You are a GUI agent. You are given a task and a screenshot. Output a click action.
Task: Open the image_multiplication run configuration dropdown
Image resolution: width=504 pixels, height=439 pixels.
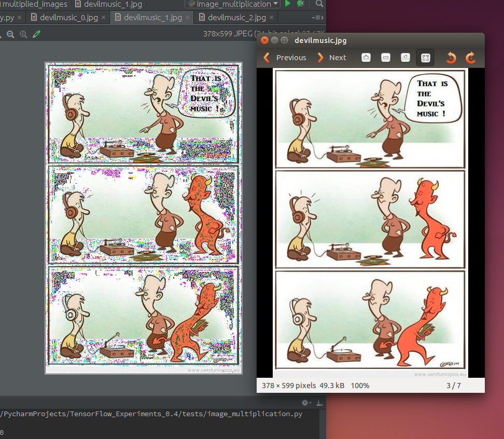tap(232, 4)
